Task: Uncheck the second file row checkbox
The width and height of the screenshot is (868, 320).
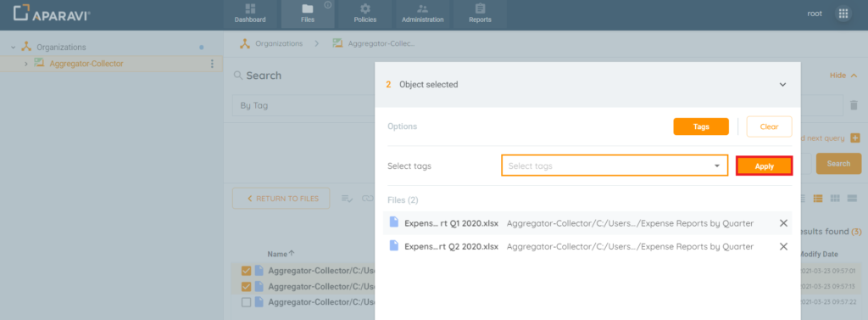Action: point(247,287)
